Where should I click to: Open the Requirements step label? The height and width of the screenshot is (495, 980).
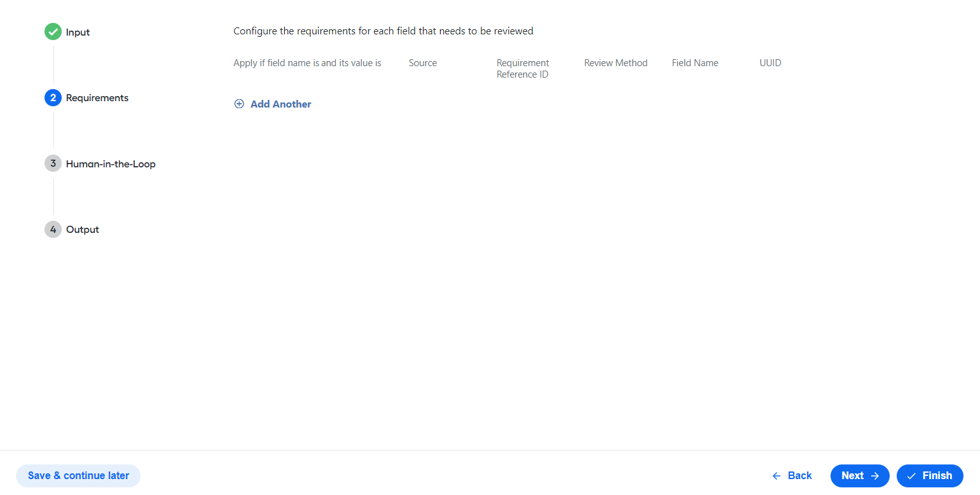(x=97, y=98)
